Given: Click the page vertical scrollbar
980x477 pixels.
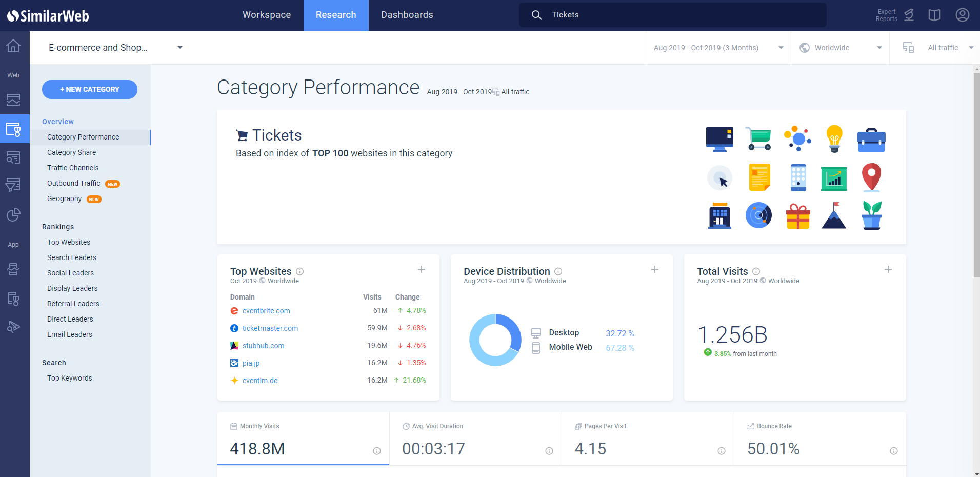Looking at the screenshot, I should pyautogui.click(x=976, y=175).
